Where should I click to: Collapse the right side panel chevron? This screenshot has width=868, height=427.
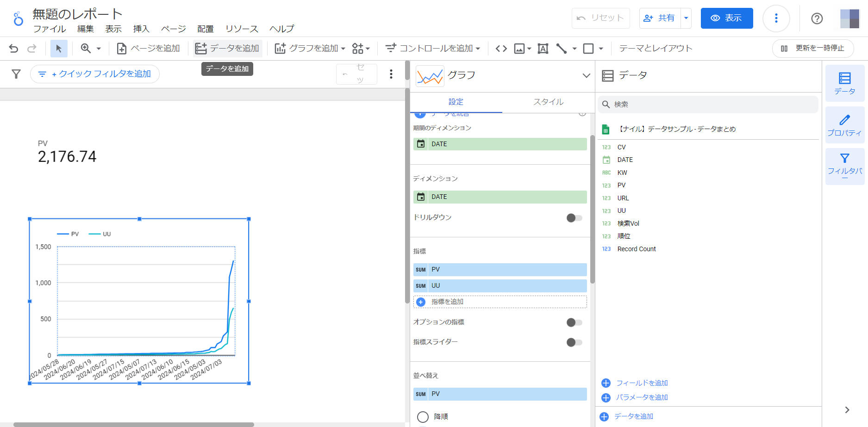tap(847, 410)
